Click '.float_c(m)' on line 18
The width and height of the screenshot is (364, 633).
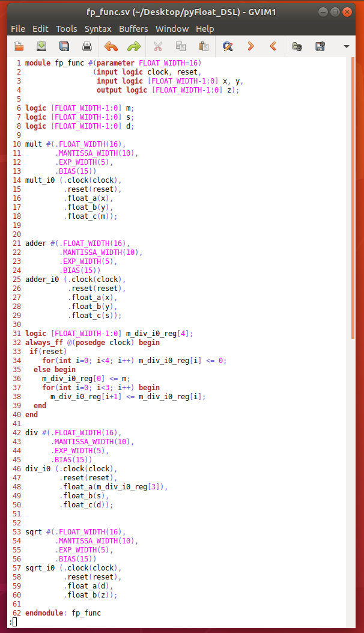(88, 216)
